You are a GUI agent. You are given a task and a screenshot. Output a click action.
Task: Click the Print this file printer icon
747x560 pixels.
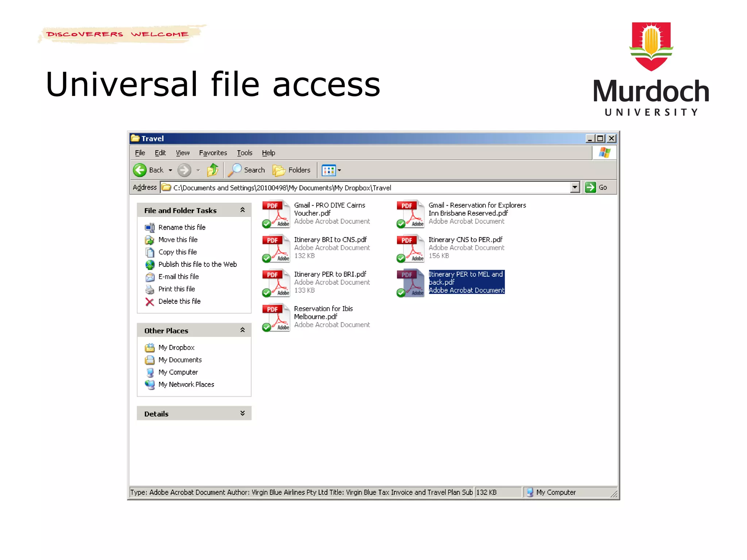pos(150,289)
